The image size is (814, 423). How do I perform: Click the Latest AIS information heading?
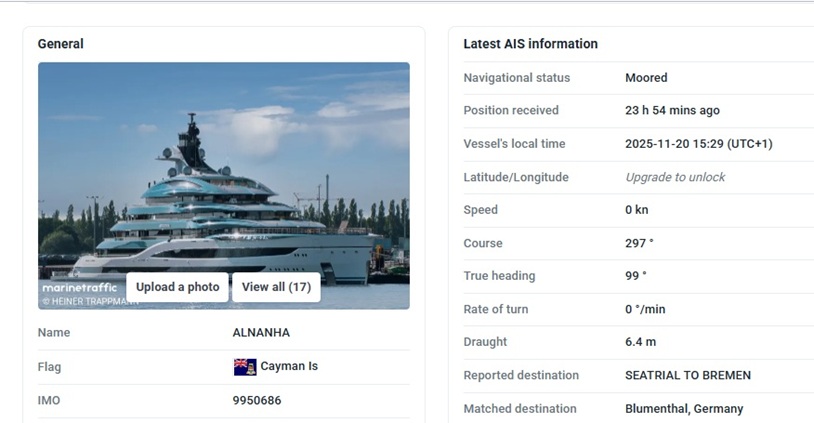pos(530,44)
